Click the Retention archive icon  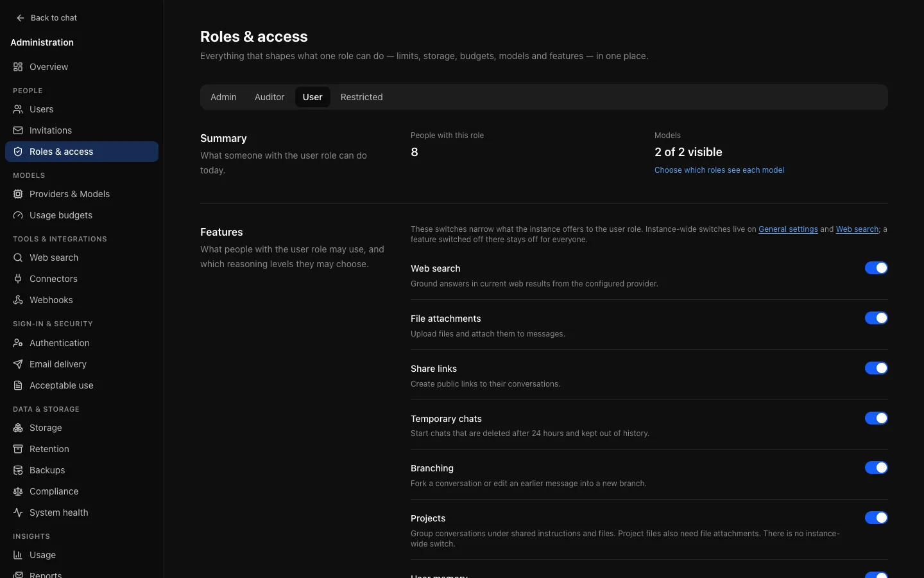18,449
